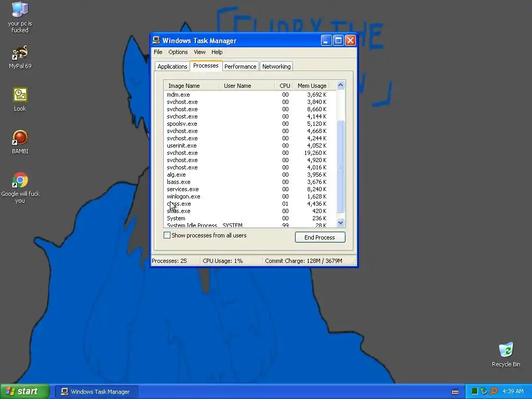Select the Processes tab
Image resolution: width=532 pixels, height=399 pixels.
point(206,65)
